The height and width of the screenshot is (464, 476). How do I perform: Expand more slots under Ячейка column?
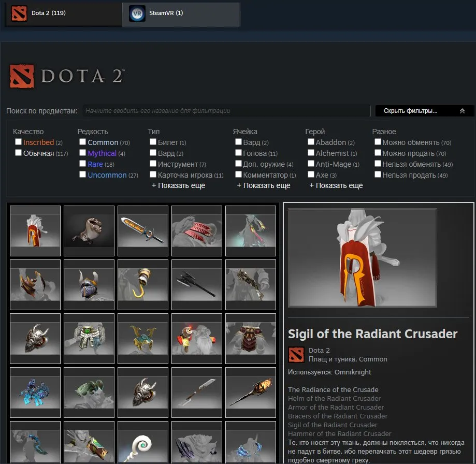264,185
